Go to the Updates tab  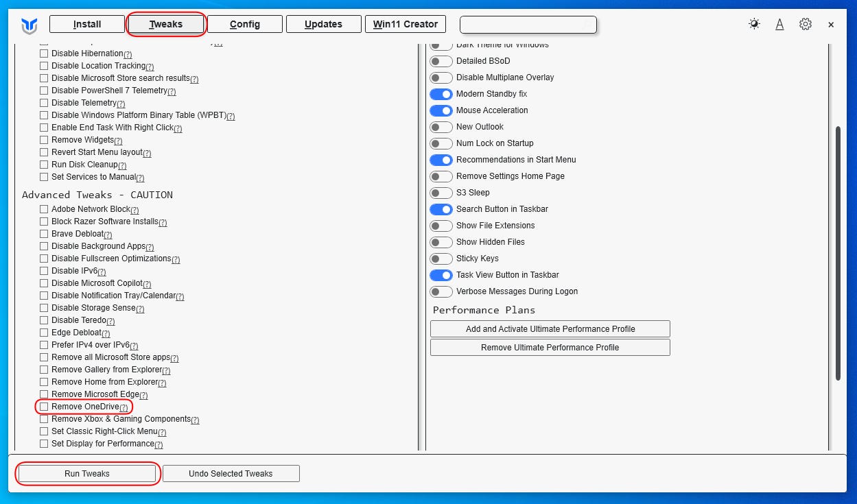[x=323, y=24]
